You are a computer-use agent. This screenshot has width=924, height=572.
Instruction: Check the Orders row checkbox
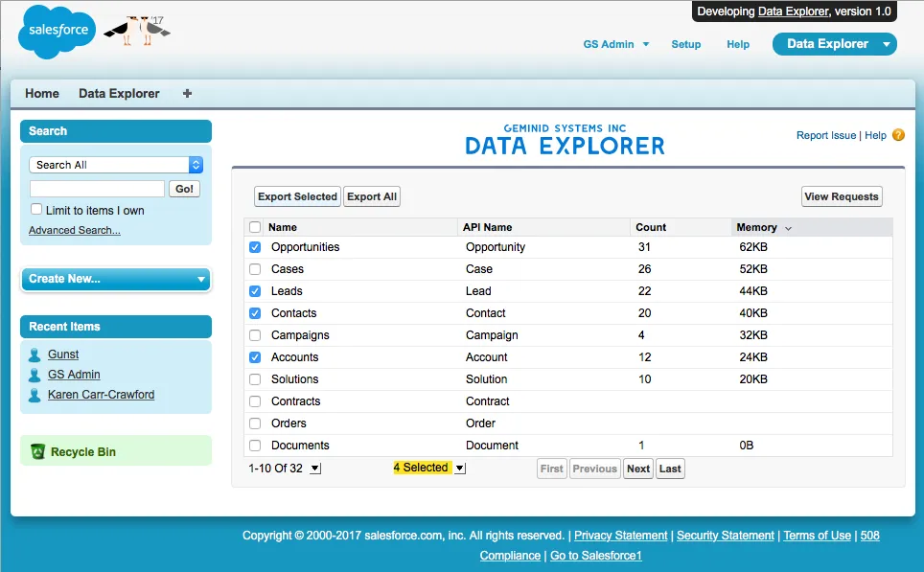pyautogui.click(x=255, y=423)
